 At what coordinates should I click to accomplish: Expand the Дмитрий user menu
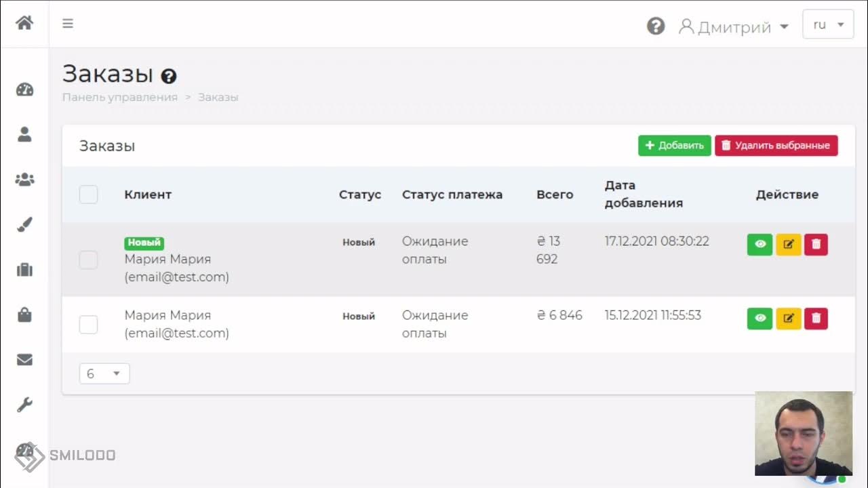tap(734, 27)
